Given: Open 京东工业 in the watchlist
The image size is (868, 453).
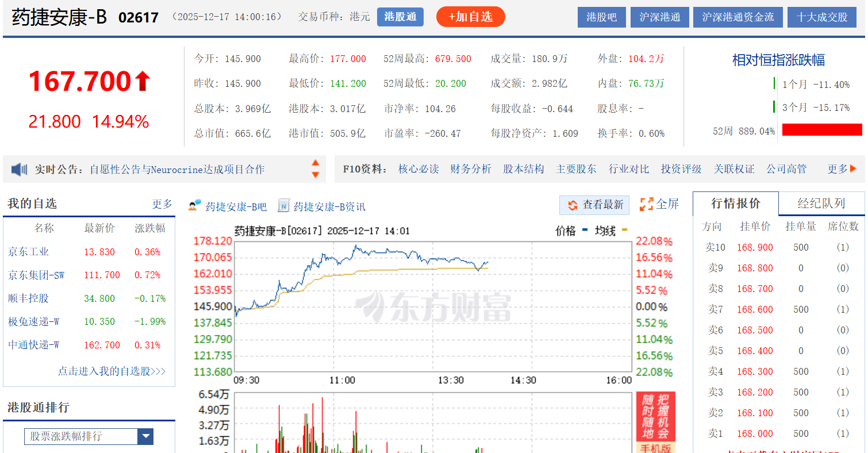Looking at the screenshot, I should point(29,252).
